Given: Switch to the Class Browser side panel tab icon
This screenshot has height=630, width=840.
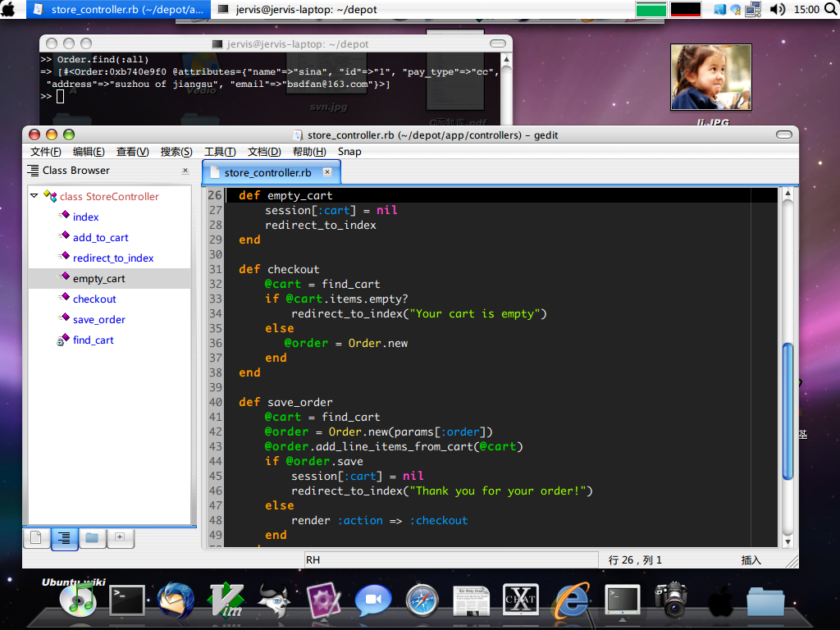Looking at the screenshot, I should [x=64, y=538].
